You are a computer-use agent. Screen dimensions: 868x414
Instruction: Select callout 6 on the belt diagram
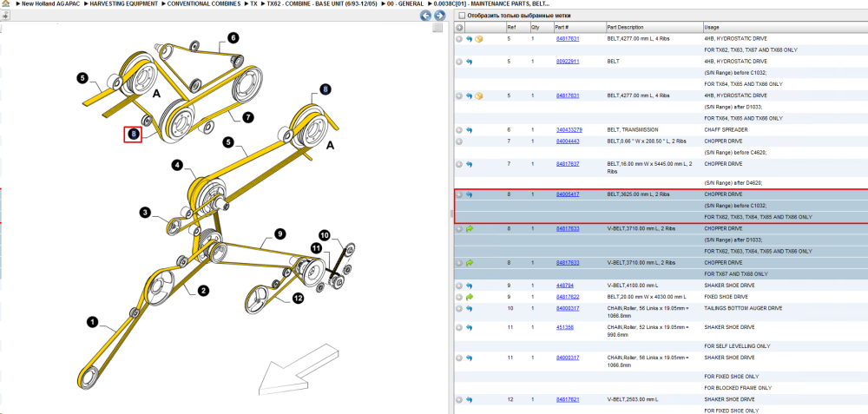pos(233,37)
